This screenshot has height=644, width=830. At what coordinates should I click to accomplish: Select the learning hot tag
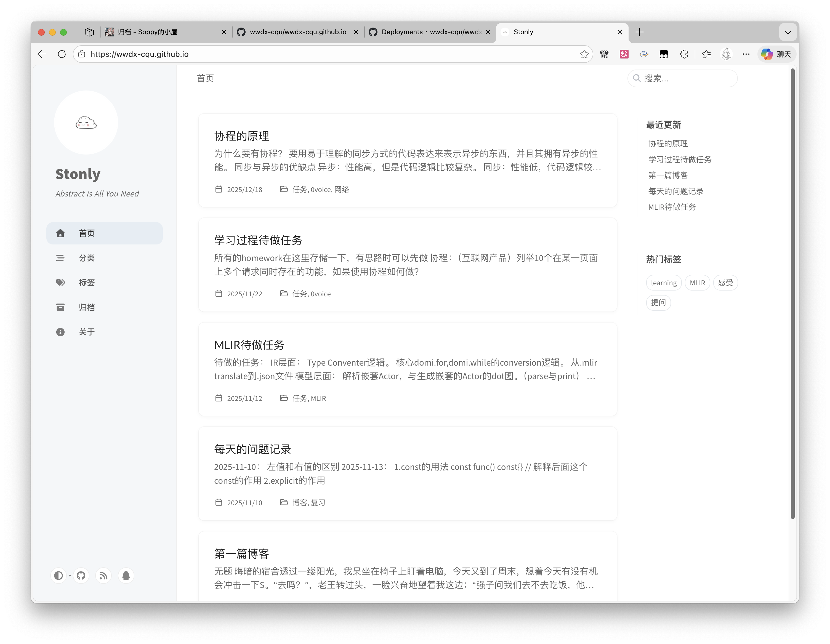click(x=664, y=283)
